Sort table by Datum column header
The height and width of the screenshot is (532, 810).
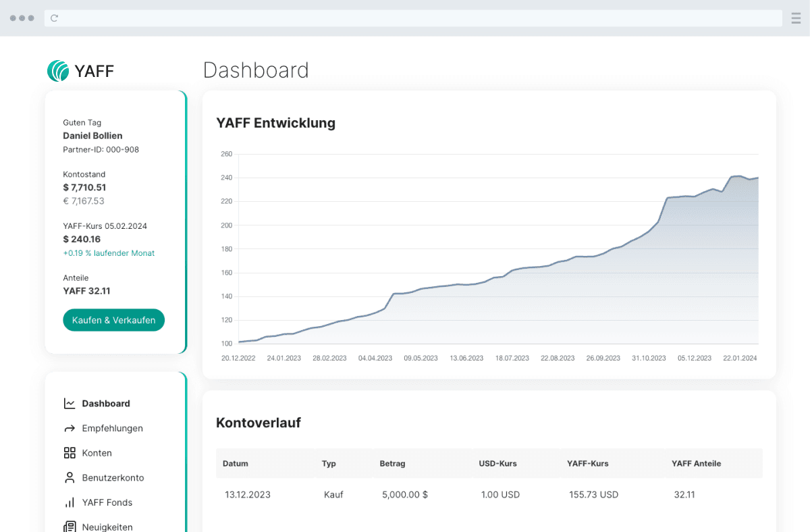236,464
